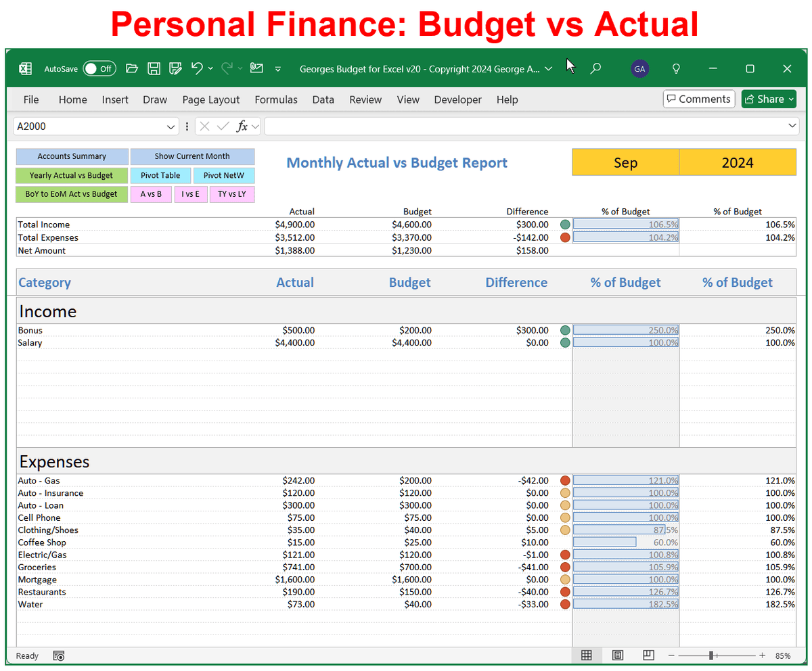Click the green status dot beside Total Income

point(566,225)
